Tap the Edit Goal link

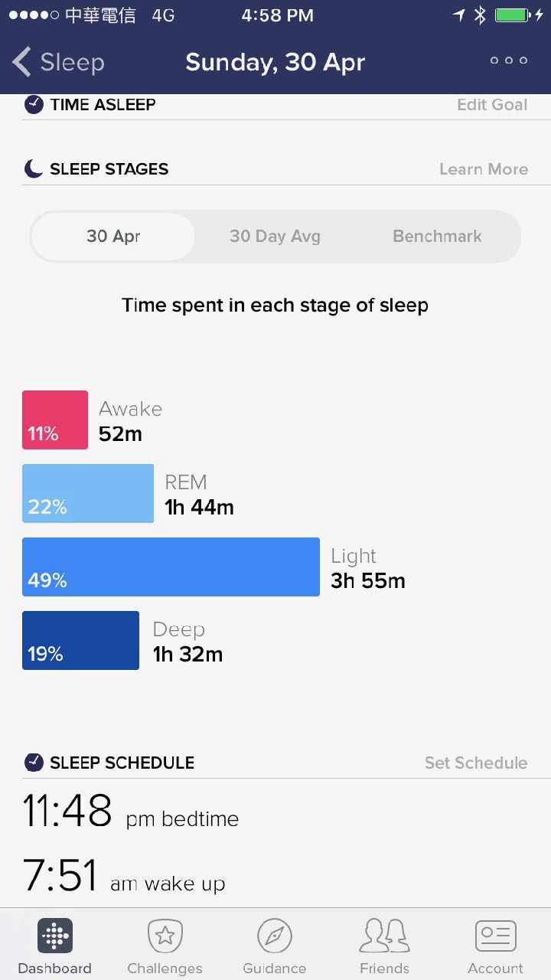(492, 105)
